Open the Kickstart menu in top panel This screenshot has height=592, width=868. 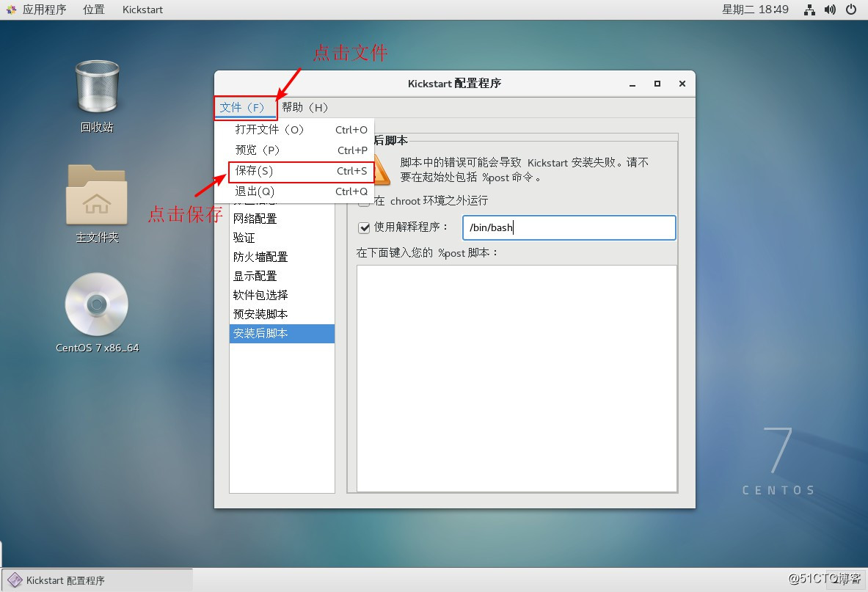click(x=142, y=10)
